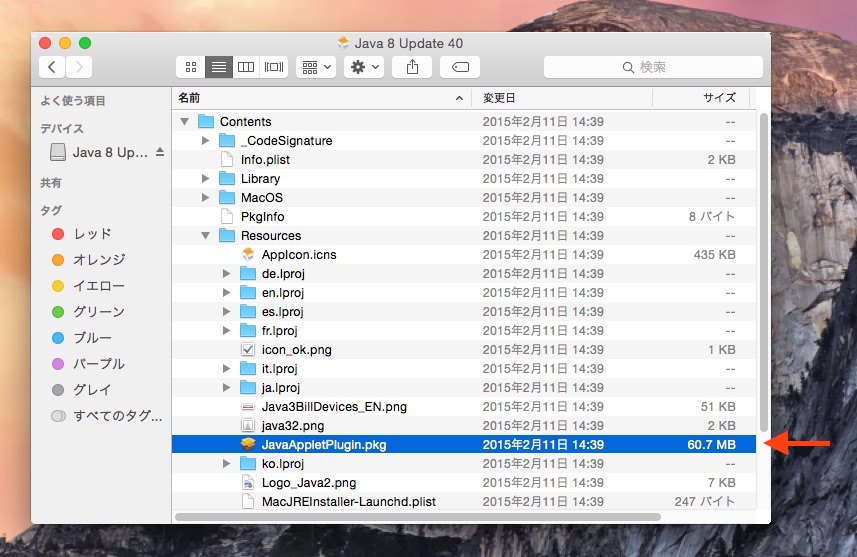The image size is (857, 557).
Task: Select the イエロー yellow tag
Action: [88, 286]
